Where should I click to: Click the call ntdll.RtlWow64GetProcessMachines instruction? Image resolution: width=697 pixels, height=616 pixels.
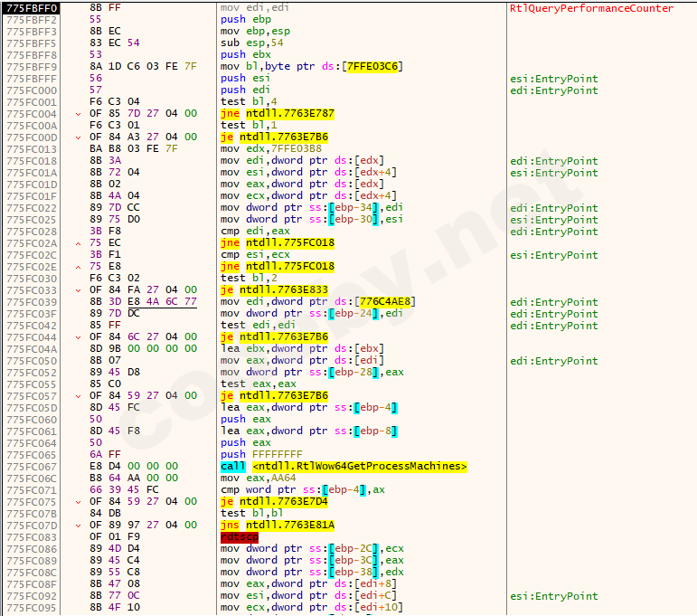coord(344,467)
